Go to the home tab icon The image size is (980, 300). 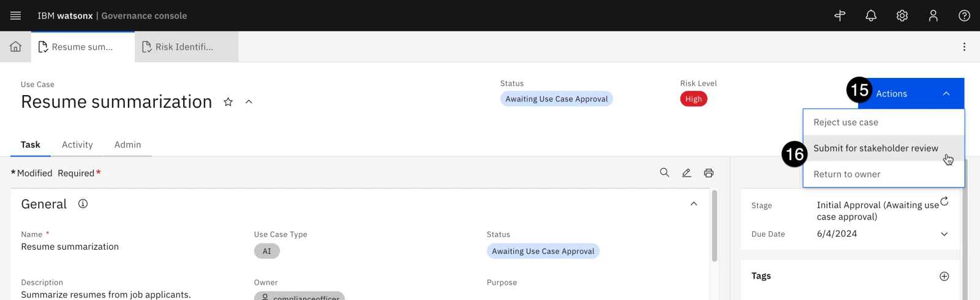[x=15, y=47]
